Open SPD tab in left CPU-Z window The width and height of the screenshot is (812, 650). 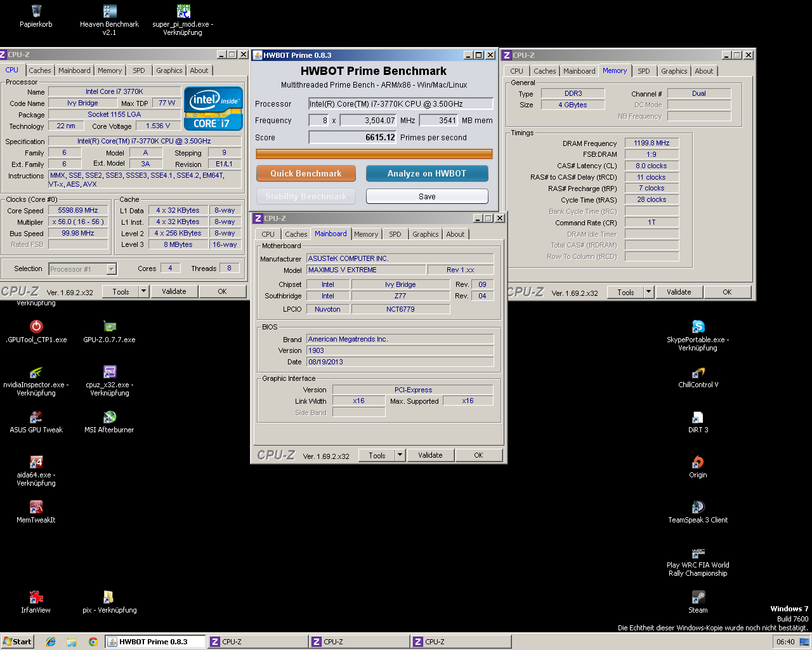(139, 70)
